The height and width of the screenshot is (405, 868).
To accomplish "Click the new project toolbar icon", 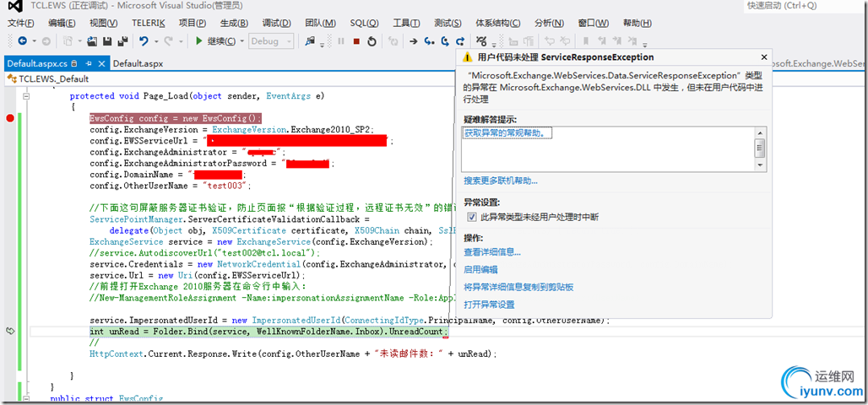I will (68, 41).
